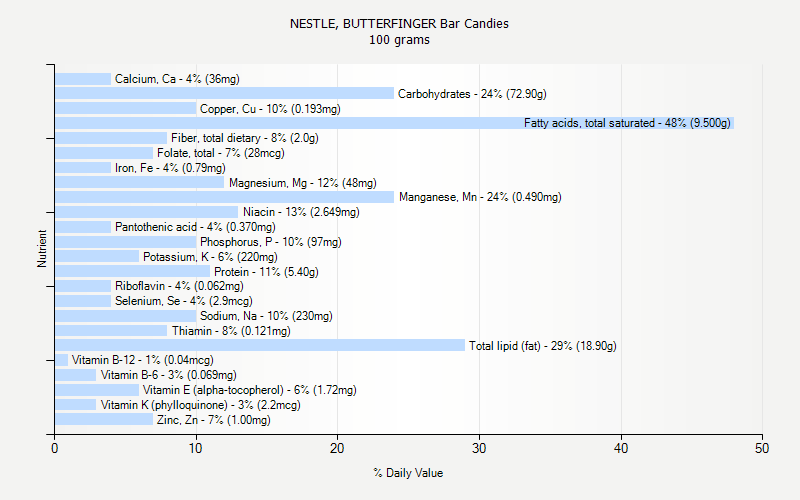Select the Vitamin K phylloquinone label

click(200, 405)
